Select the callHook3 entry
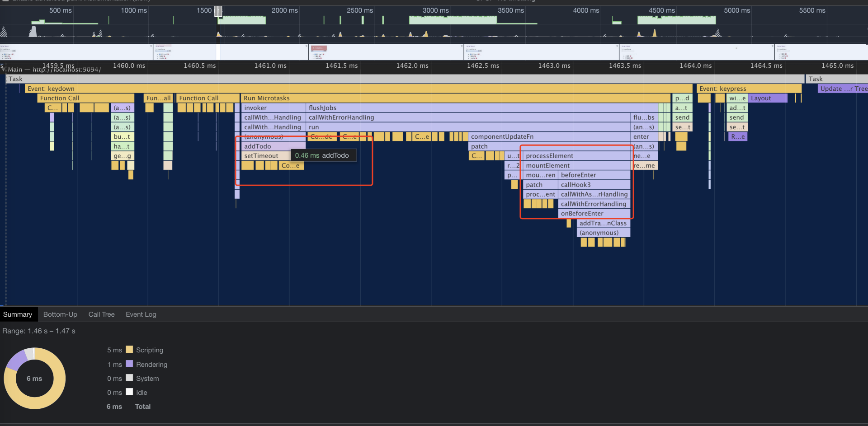This screenshot has height=426, width=868. click(594, 185)
